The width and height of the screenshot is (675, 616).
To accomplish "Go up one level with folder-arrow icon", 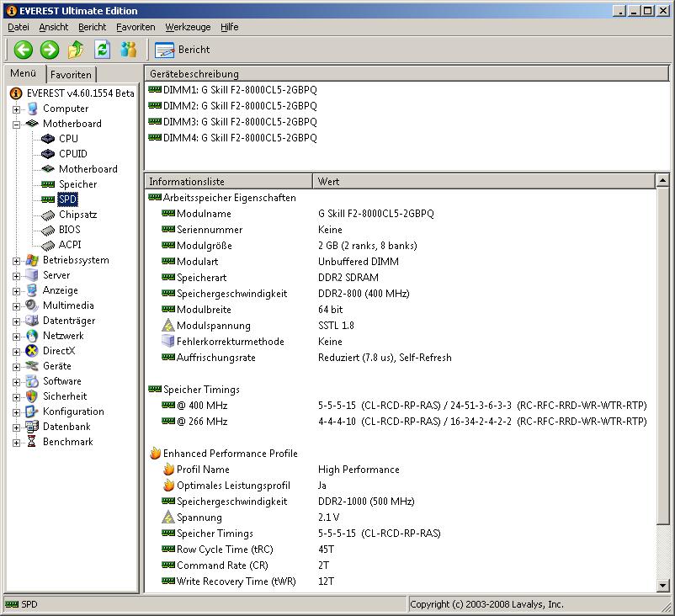I will pos(76,50).
